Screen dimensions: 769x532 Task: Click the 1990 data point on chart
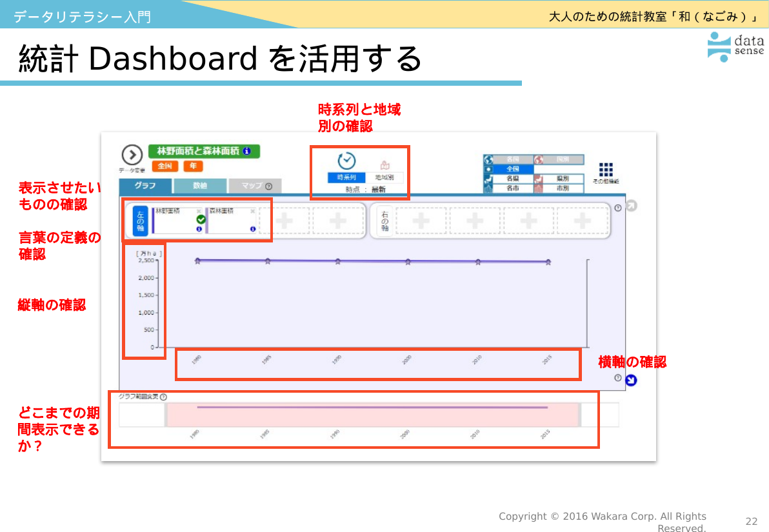pos(338,262)
